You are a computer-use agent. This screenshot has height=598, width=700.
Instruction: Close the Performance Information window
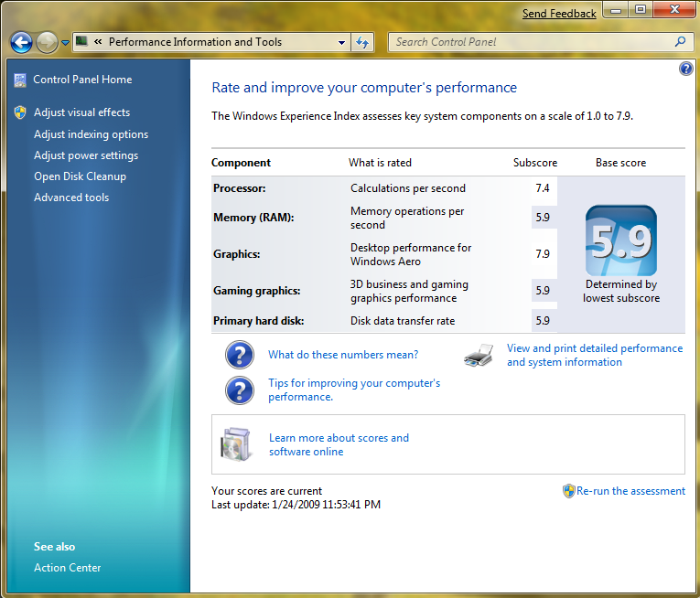pos(674,10)
